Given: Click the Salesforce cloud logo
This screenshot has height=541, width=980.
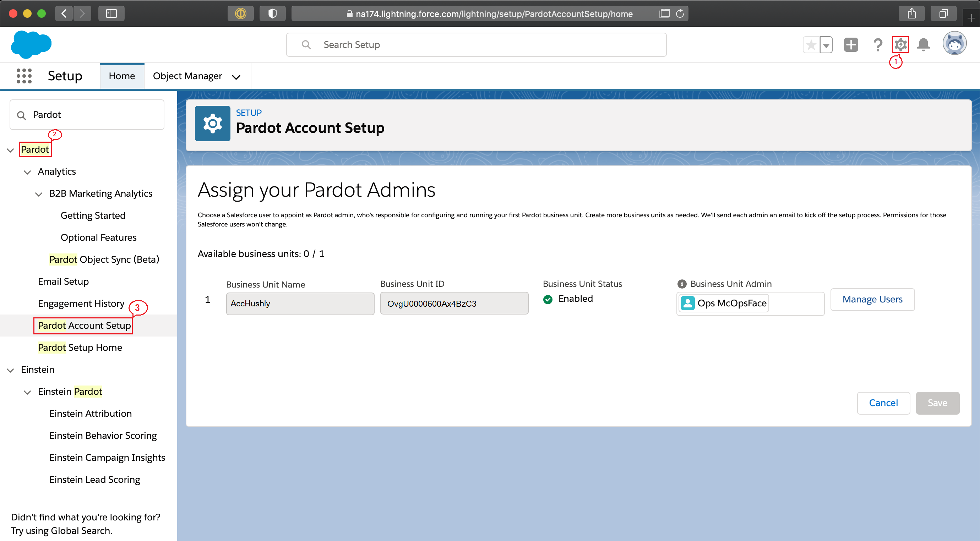Looking at the screenshot, I should tap(31, 44).
